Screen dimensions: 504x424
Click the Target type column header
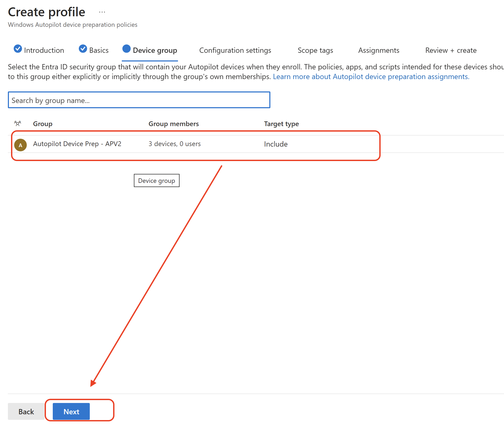(x=281, y=123)
